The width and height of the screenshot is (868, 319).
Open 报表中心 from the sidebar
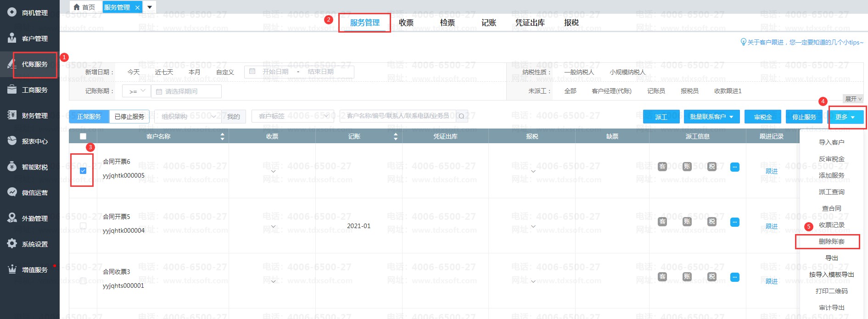click(34, 141)
